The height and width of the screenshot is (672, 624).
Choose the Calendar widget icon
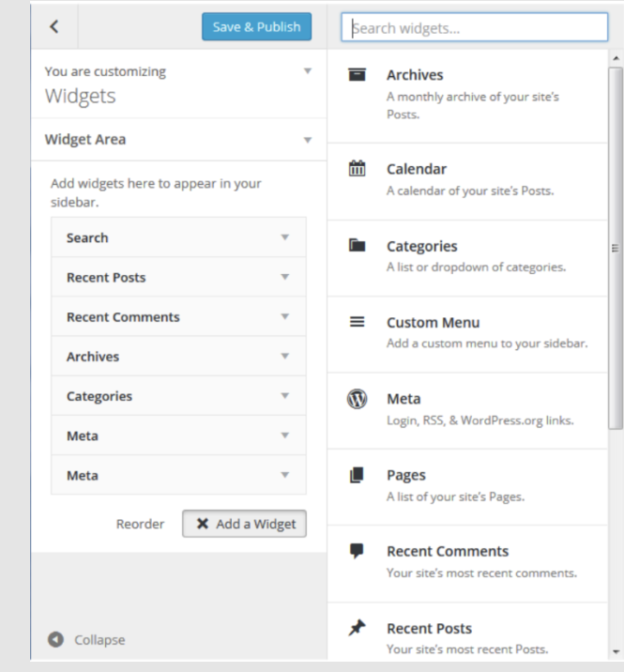point(357,168)
